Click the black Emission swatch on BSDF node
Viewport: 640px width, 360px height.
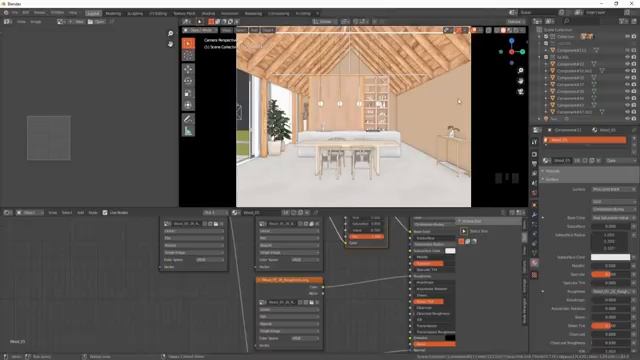[x=450, y=338]
